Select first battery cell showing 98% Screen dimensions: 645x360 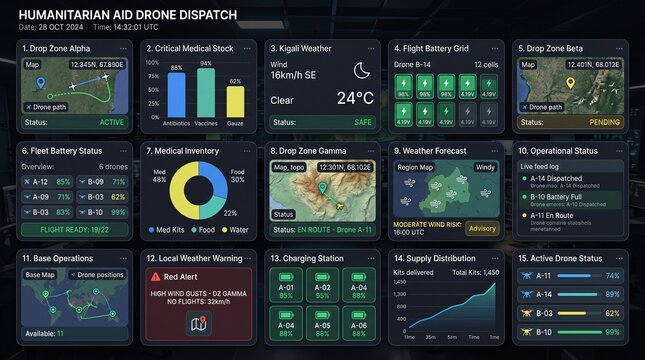coord(404,87)
